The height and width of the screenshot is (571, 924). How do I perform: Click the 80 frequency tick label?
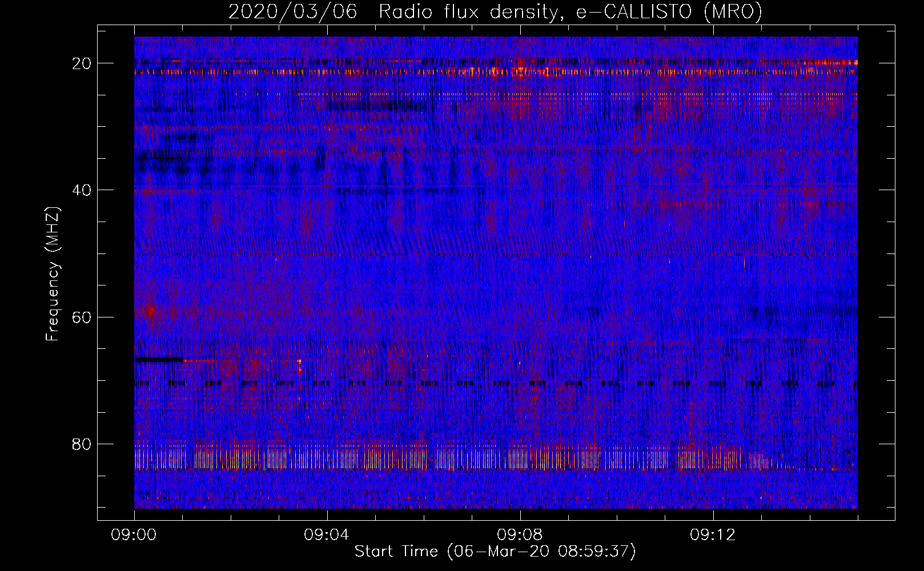point(82,444)
